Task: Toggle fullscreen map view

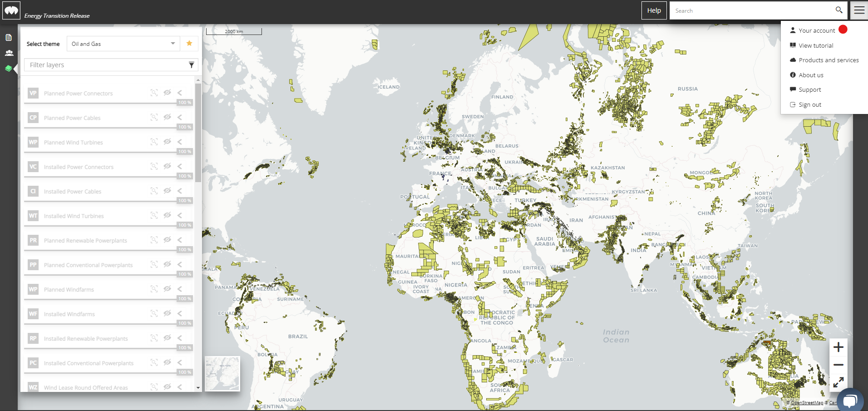Action: point(838,382)
